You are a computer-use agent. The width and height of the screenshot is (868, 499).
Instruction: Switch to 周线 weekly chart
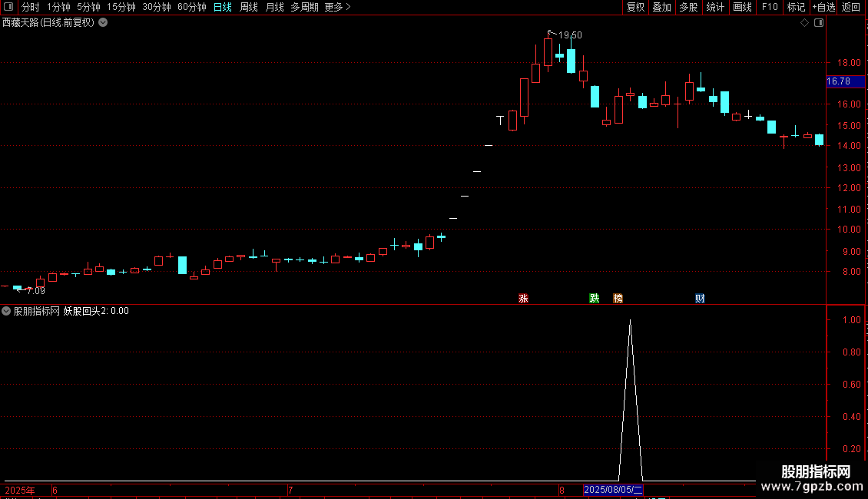249,7
